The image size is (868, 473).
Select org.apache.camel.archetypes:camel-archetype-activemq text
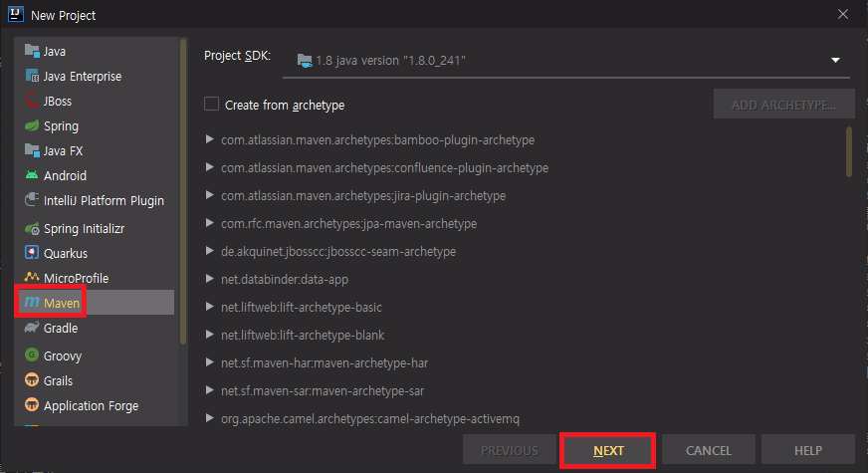coord(369,418)
